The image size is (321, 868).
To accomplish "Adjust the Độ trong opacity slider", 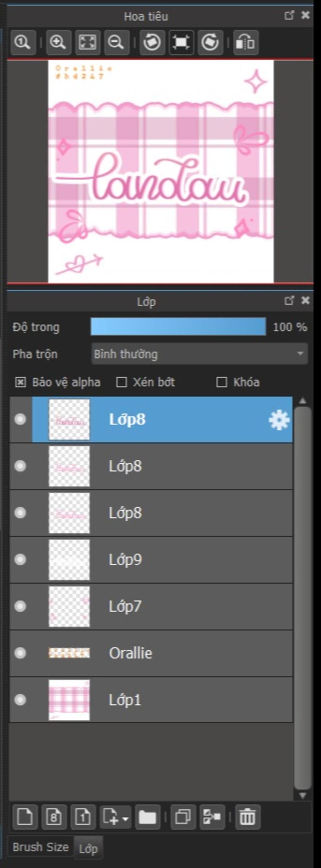I will (x=178, y=327).
